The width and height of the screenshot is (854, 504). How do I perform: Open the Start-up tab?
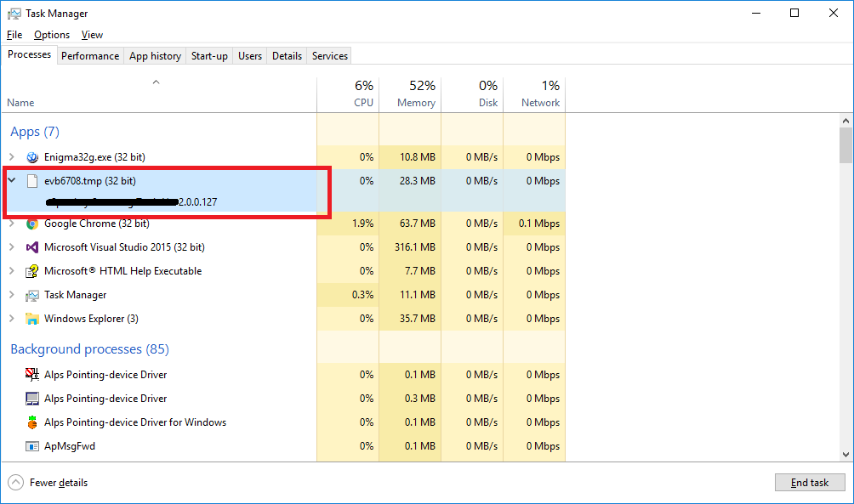point(209,56)
